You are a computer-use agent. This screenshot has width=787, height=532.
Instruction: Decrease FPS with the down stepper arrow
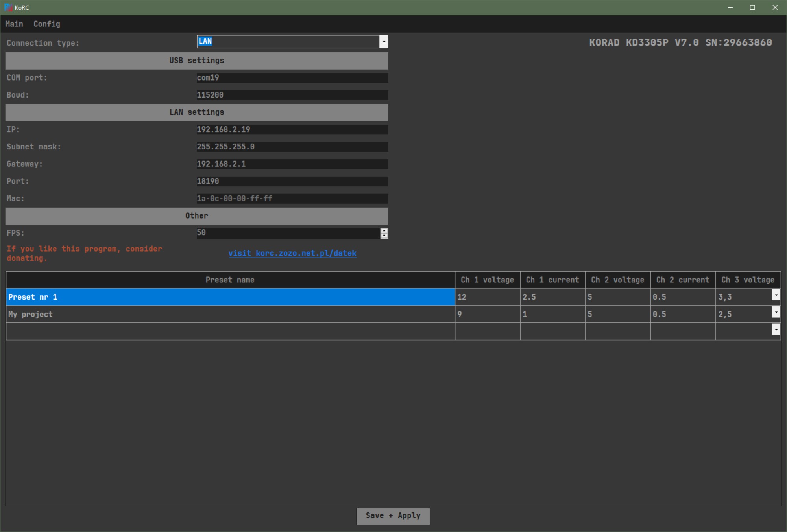pos(384,236)
